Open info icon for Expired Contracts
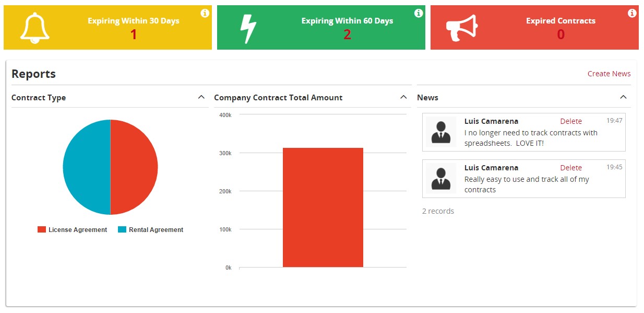 (632, 14)
